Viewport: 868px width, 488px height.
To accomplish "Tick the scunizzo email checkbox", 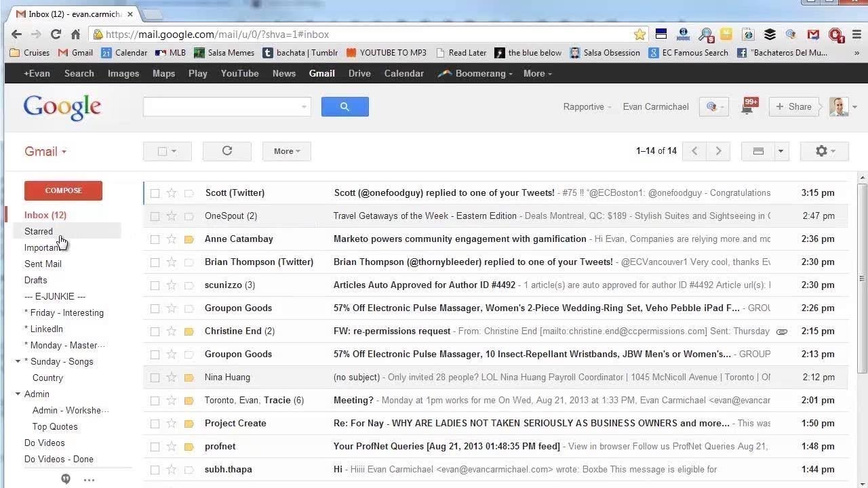I will tap(155, 285).
